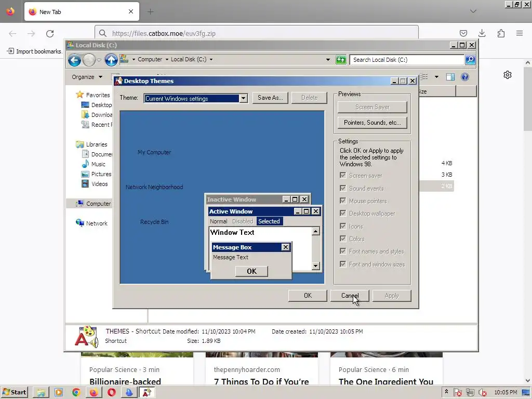
Task: Toggle the Mouse pointers checkbox
Action: [x=343, y=201]
